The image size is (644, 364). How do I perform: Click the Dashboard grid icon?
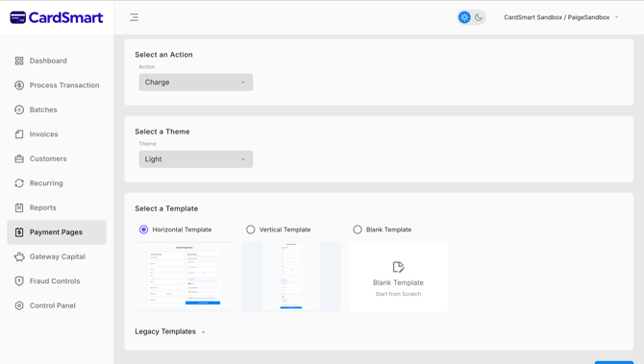[19, 61]
